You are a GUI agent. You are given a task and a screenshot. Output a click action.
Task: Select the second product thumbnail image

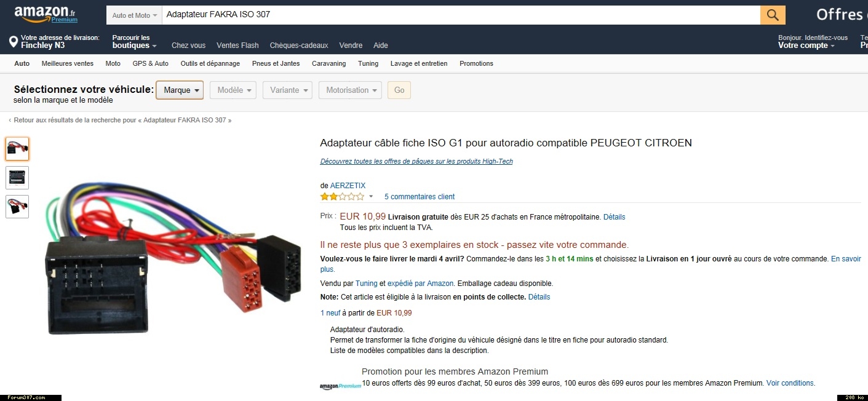[x=17, y=178]
